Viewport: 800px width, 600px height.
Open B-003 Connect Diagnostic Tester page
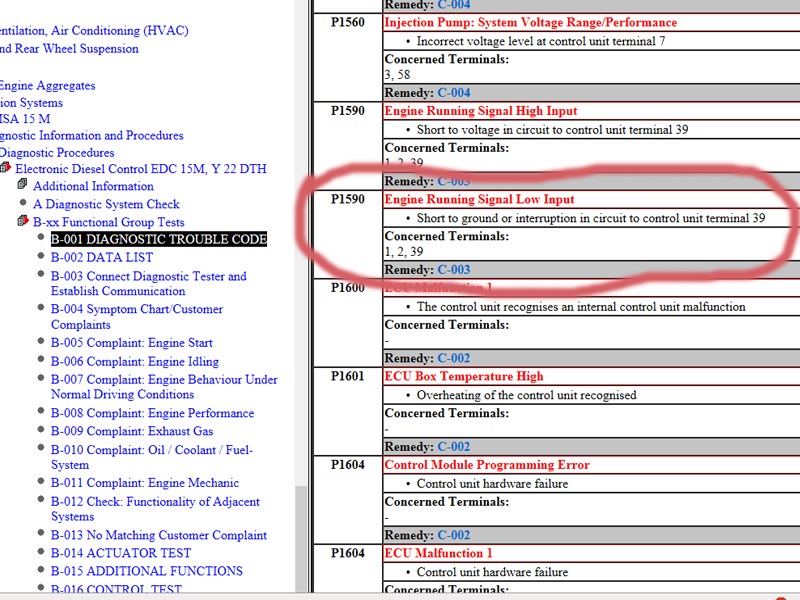[148, 283]
